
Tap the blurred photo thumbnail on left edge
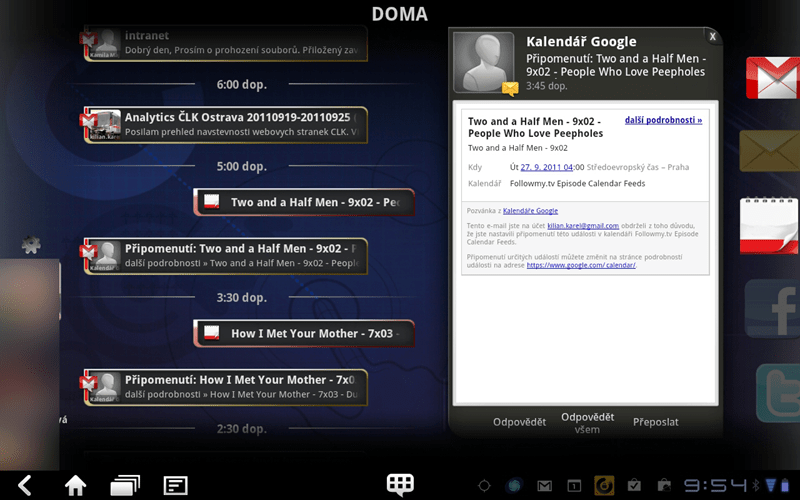30,363
